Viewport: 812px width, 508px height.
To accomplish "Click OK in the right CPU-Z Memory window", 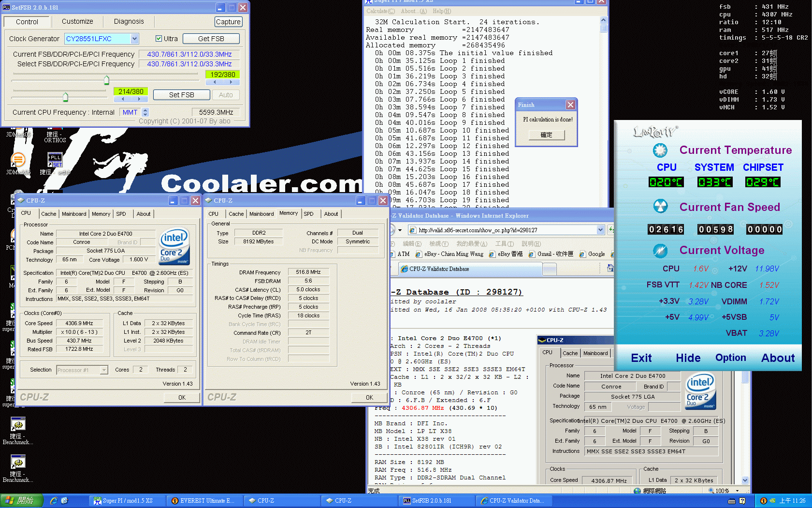I will 369,398.
